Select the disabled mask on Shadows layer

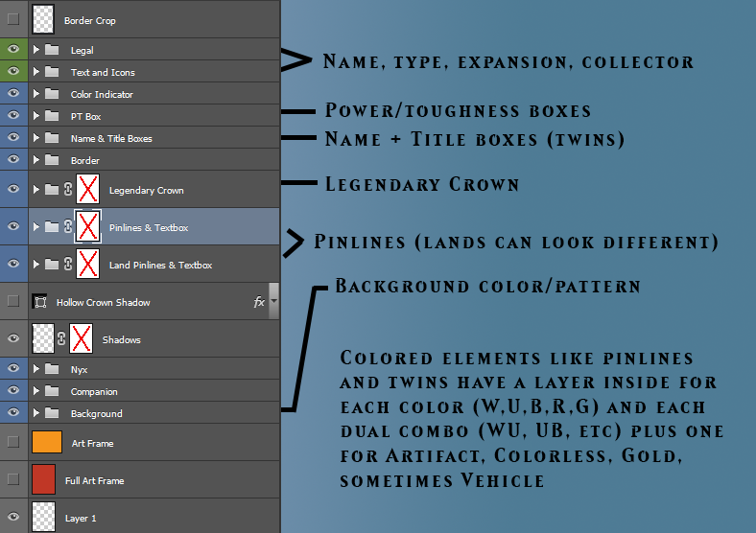tap(81, 338)
